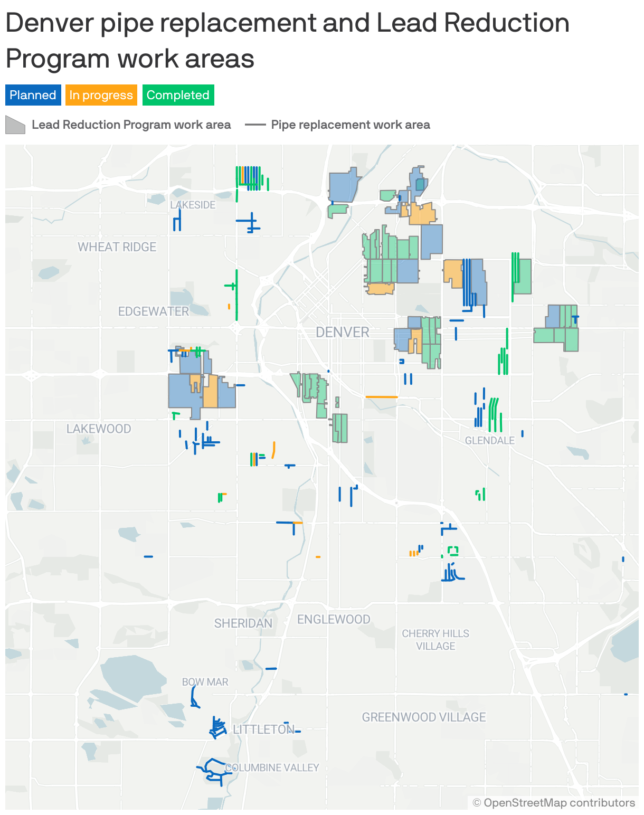This screenshot has width=644, height=815.
Task: Click the GLENDALE map label
Action: pos(489,440)
